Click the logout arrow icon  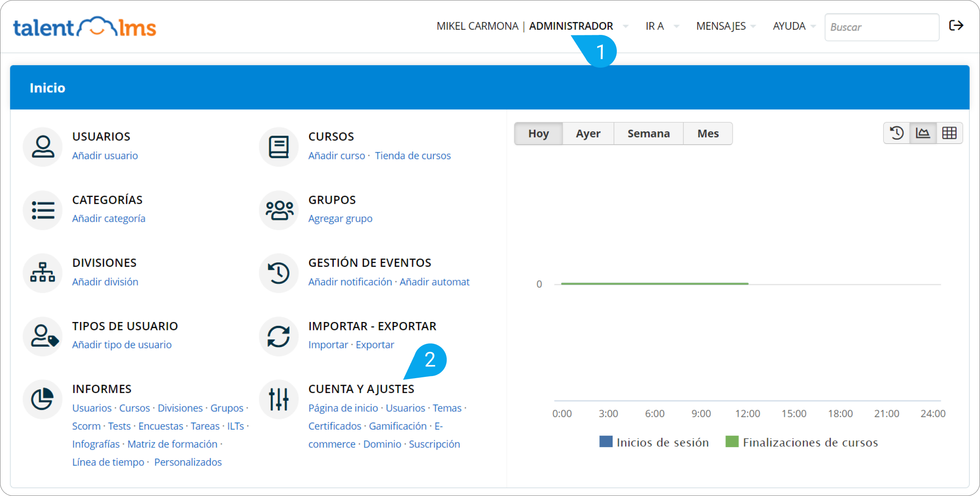click(956, 26)
